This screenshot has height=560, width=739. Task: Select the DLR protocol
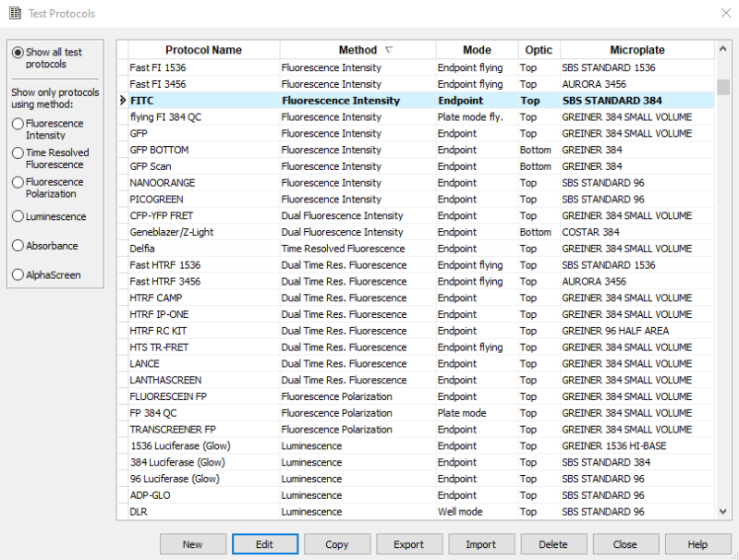point(139,512)
